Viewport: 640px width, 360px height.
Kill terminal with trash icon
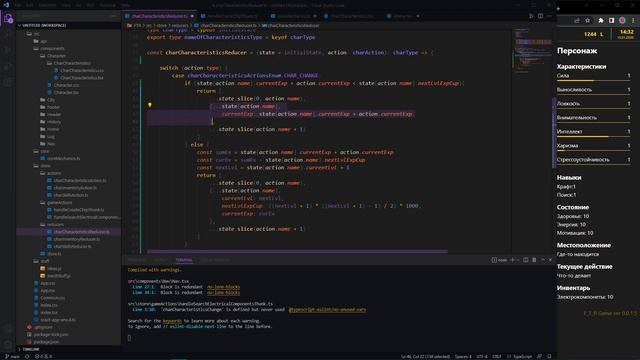click(x=534, y=260)
